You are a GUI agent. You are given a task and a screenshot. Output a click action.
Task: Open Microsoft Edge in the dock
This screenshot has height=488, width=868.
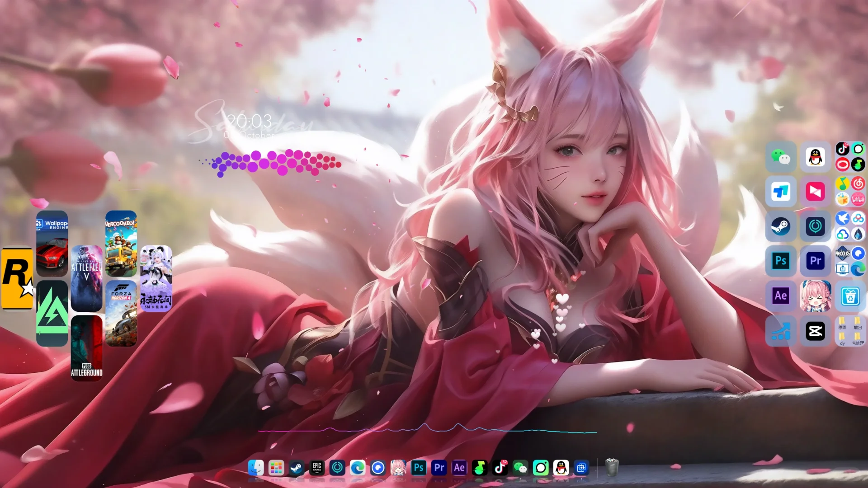tap(358, 468)
